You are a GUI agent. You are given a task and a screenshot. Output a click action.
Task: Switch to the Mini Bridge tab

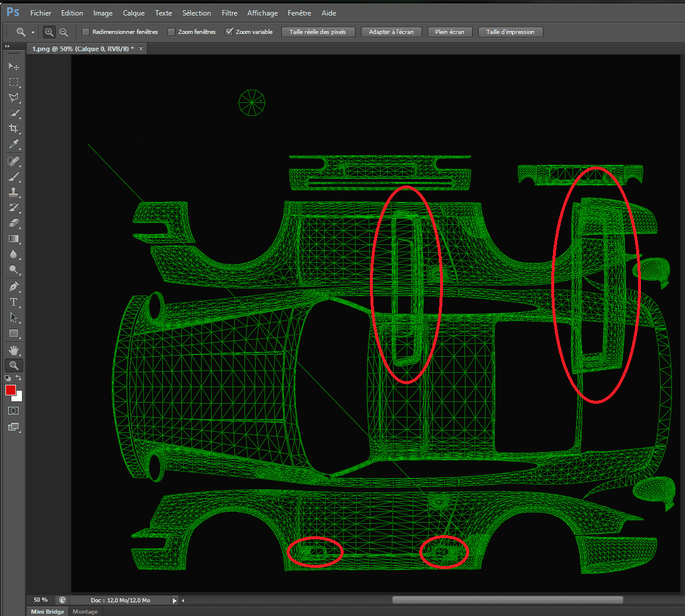[47, 612]
